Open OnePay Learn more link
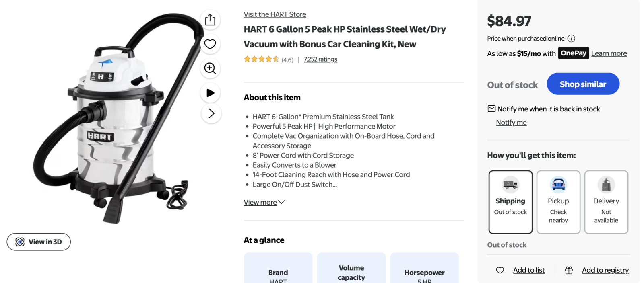The width and height of the screenshot is (644, 283). click(x=609, y=53)
